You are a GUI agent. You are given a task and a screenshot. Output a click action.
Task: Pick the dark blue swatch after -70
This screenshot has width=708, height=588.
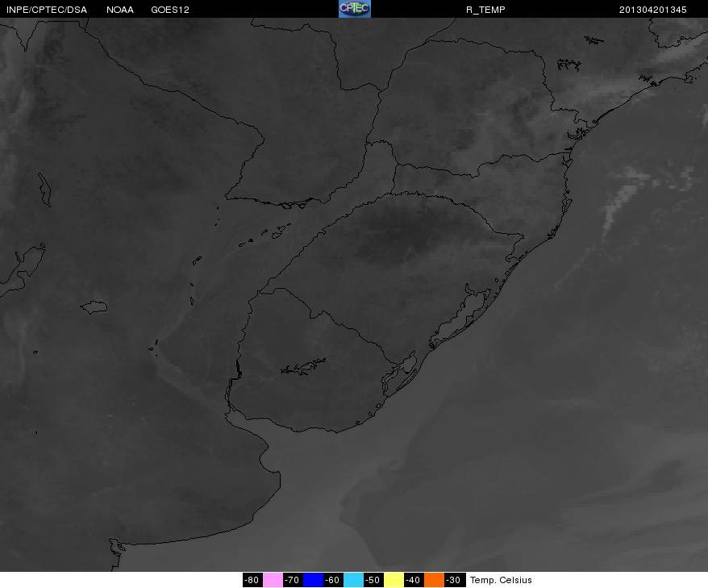[313, 580]
